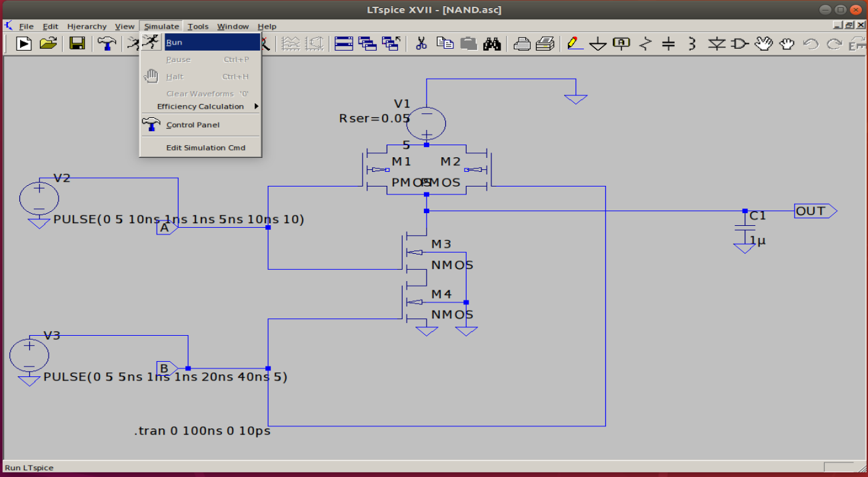Place an Inductor component
Viewport: 868px width, 477px height.
click(691, 43)
